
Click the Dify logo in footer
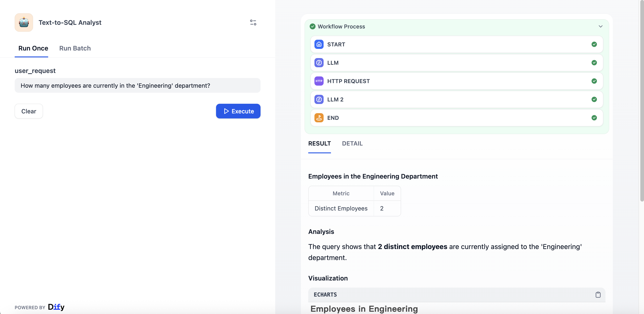point(56,307)
